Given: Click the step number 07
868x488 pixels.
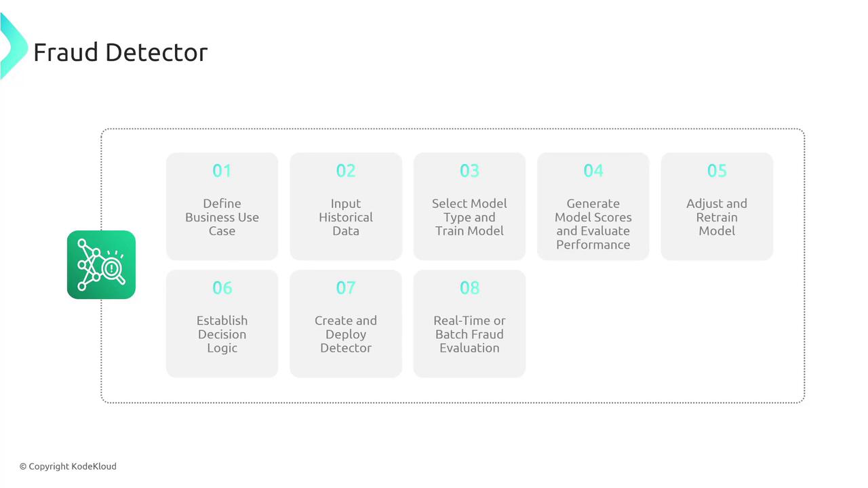Looking at the screenshot, I should click(x=346, y=288).
